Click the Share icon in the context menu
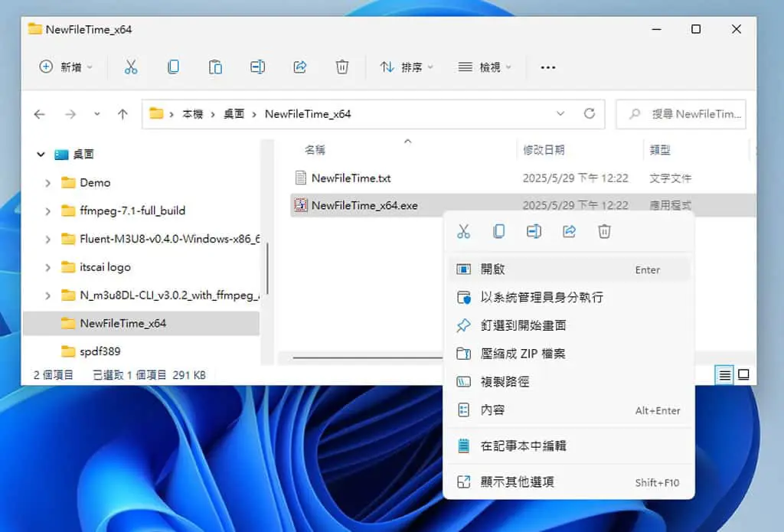This screenshot has height=532, width=784. click(569, 231)
